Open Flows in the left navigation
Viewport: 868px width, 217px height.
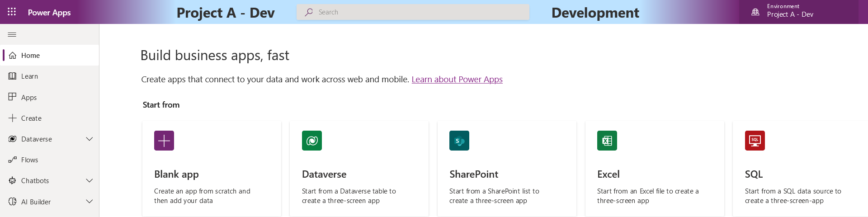point(50,160)
